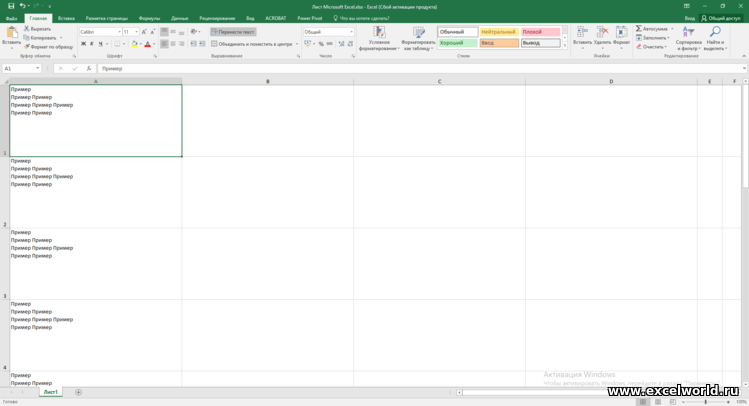Click Format as table (Форматировать как таблицу)
The image size is (749, 406).
[x=418, y=38]
